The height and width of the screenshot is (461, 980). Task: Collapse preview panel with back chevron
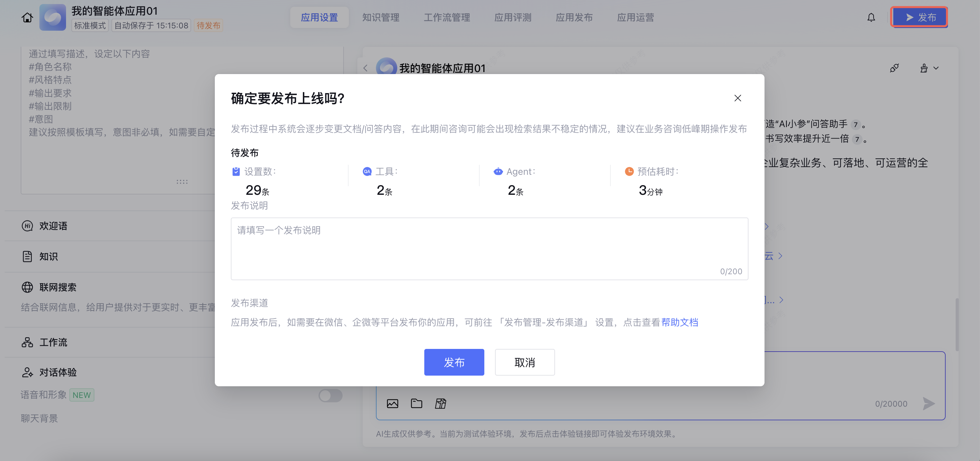[365, 68]
